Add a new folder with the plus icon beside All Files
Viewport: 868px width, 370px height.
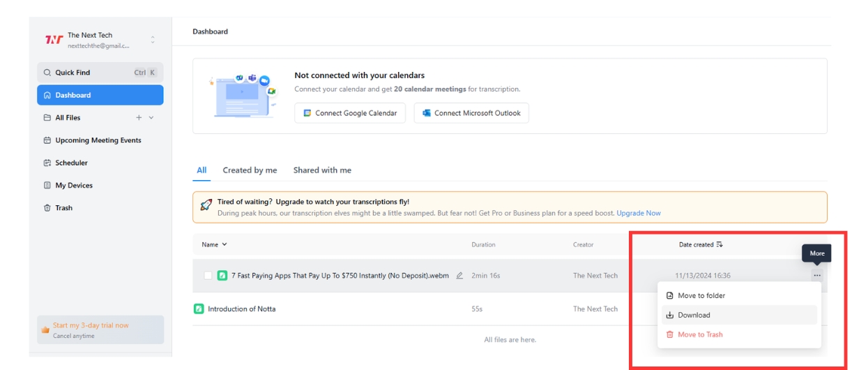[x=139, y=117]
